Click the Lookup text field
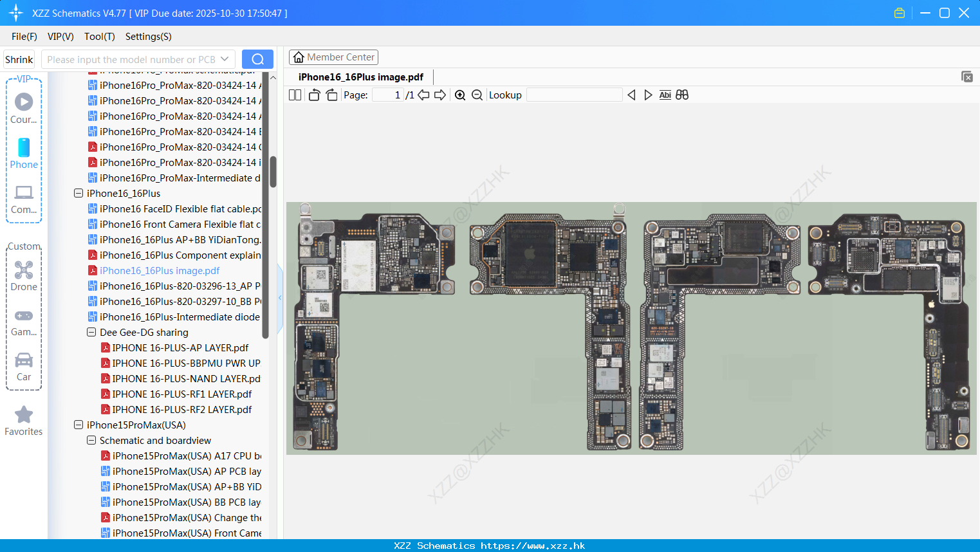Image resolution: width=980 pixels, height=552 pixels. (x=575, y=95)
